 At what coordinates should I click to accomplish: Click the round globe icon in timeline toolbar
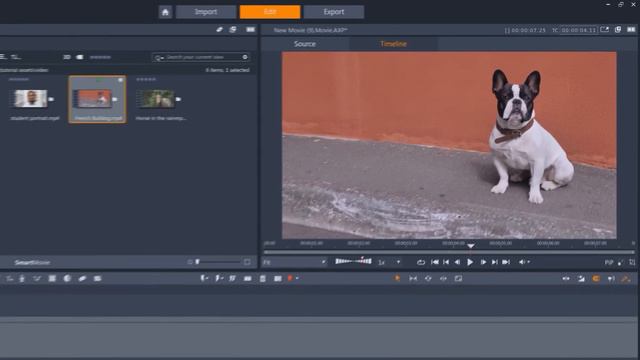coord(67,278)
